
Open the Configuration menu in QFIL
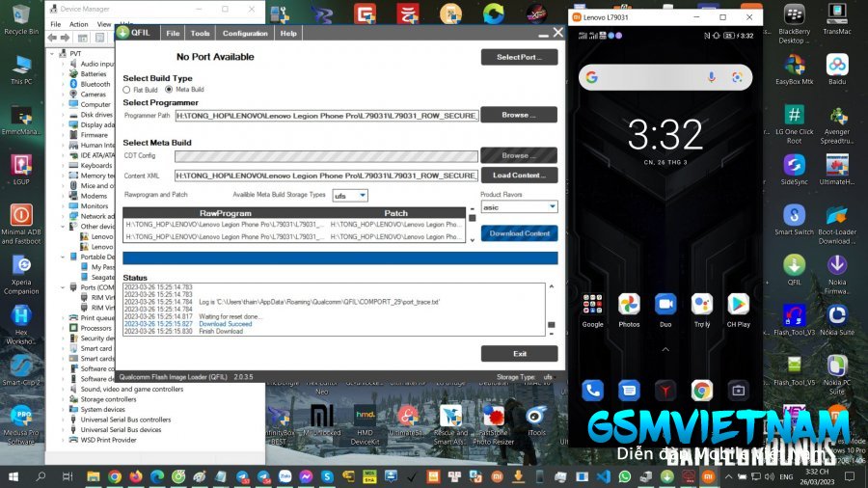(245, 33)
